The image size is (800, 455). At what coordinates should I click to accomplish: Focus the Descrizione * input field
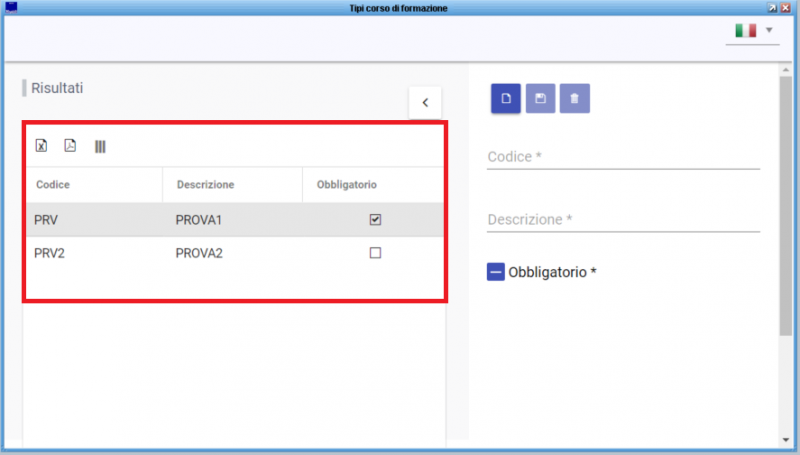[623, 220]
